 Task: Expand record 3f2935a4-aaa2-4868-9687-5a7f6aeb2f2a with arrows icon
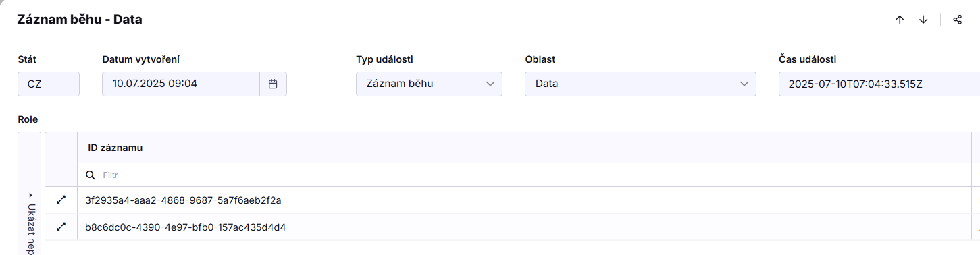(x=61, y=200)
